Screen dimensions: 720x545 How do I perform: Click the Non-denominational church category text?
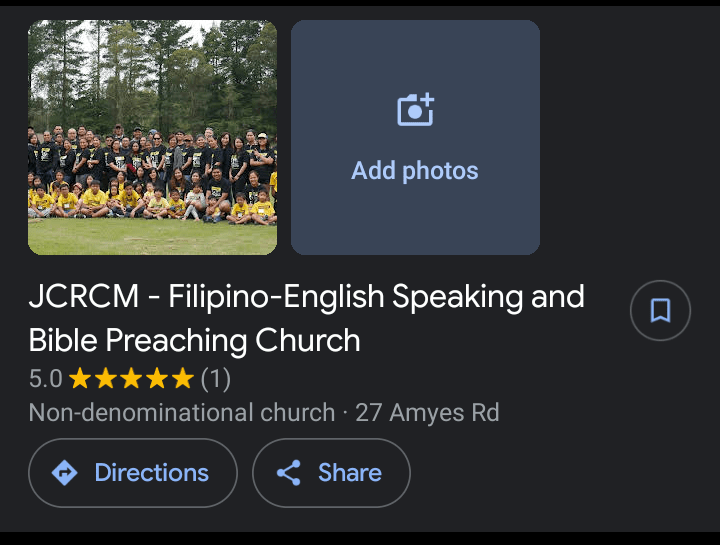point(181,412)
